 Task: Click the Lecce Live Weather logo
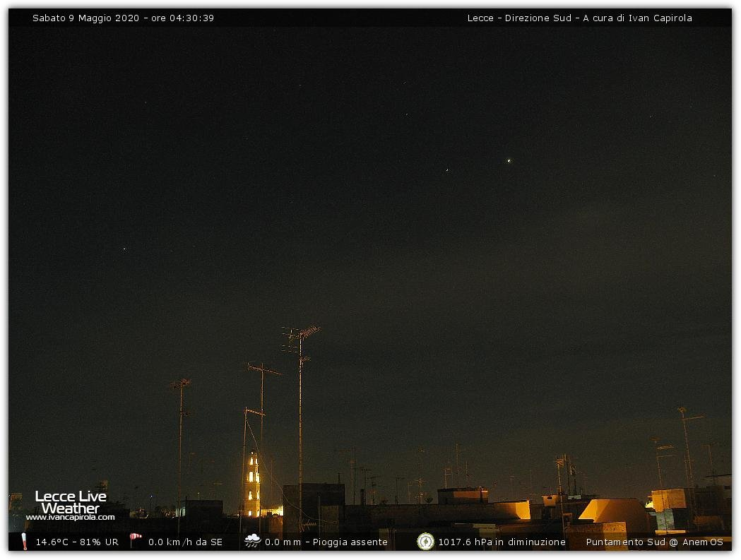click(71, 502)
